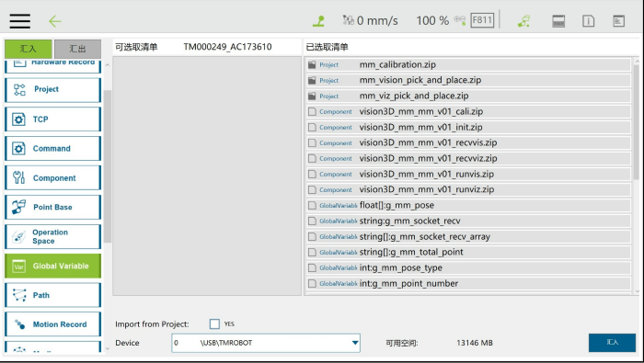644x363 pixels.
Task: Toggle checkbox for vision3D_mm_mm_v01_recvviz.zip
Action: pyautogui.click(x=312, y=158)
